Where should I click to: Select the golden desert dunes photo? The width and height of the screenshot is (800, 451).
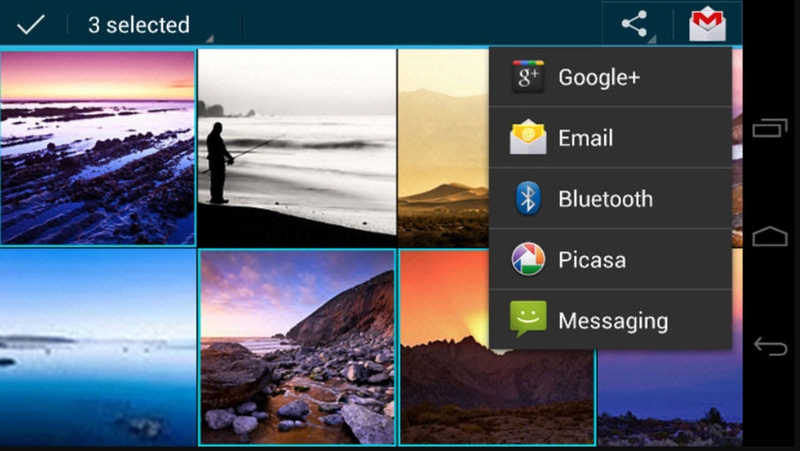443,148
